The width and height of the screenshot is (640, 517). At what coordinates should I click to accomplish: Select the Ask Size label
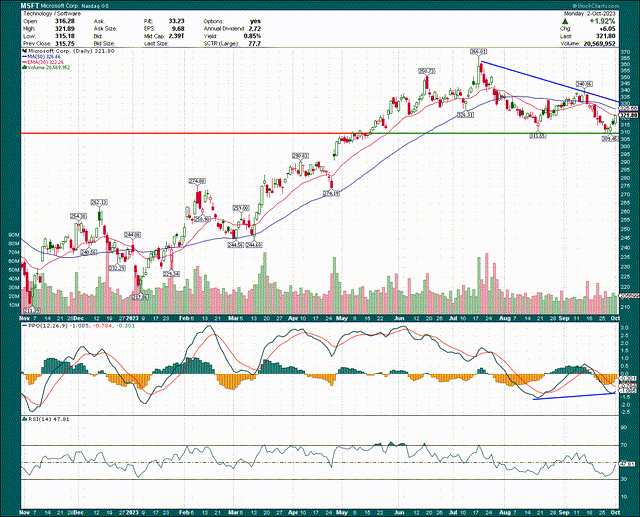click(x=105, y=29)
